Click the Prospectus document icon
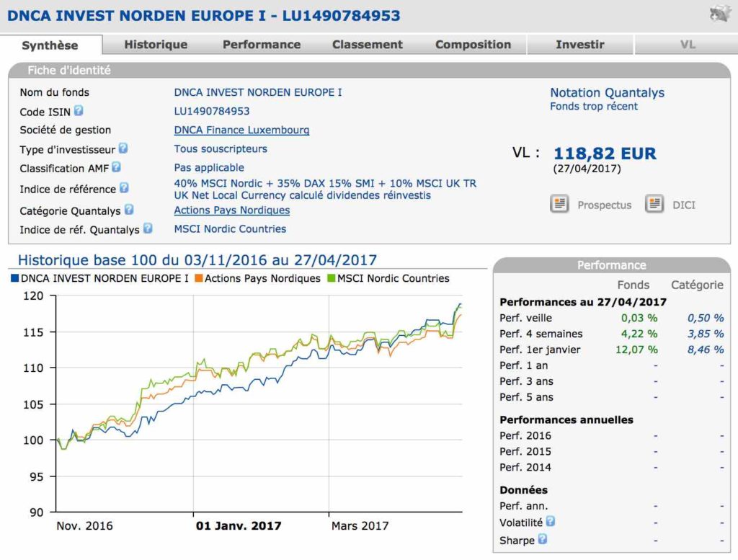 [x=559, y=204]
